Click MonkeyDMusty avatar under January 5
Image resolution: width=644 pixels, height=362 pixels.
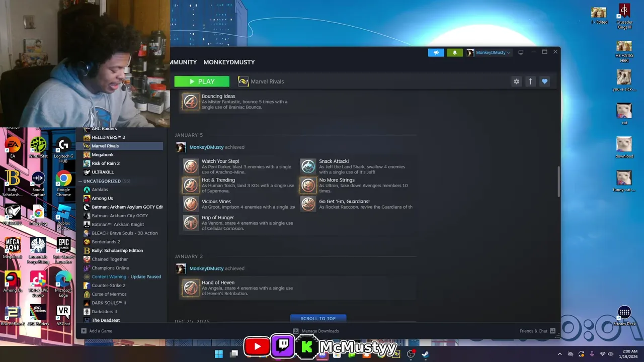click(181, 147)
